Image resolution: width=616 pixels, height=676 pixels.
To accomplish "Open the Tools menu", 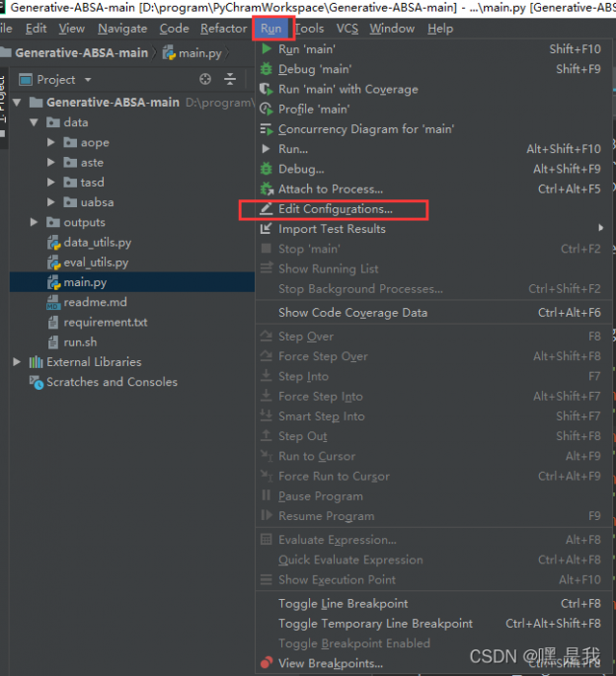I will pos(309,29).
